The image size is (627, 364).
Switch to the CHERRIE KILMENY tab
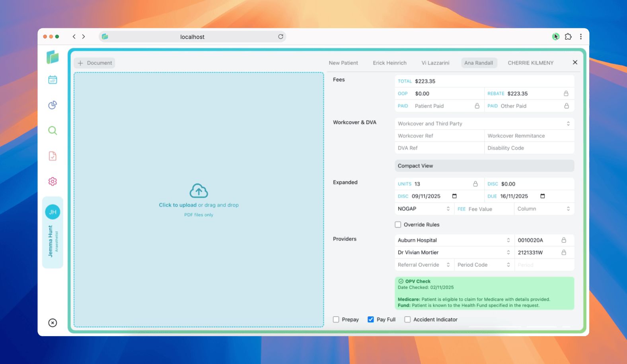530,63
